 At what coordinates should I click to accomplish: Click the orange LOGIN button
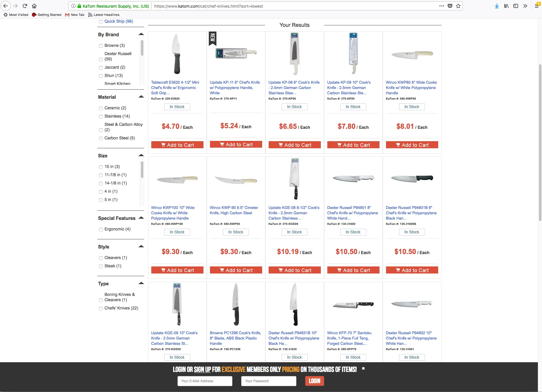314,381
